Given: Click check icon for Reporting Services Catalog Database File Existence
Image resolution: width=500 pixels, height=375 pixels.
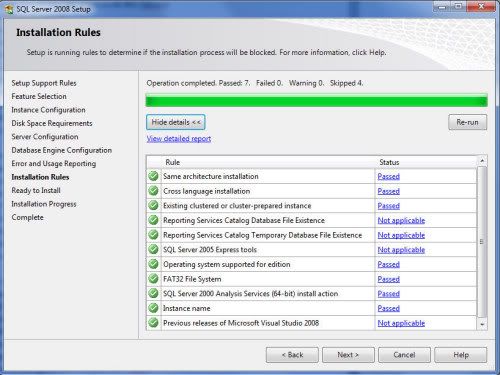Looking at the screenshot, I should click(x=153, y=220).
